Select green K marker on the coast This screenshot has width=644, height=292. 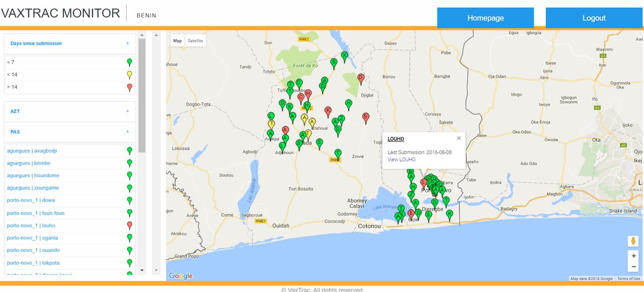pos(450,215)
